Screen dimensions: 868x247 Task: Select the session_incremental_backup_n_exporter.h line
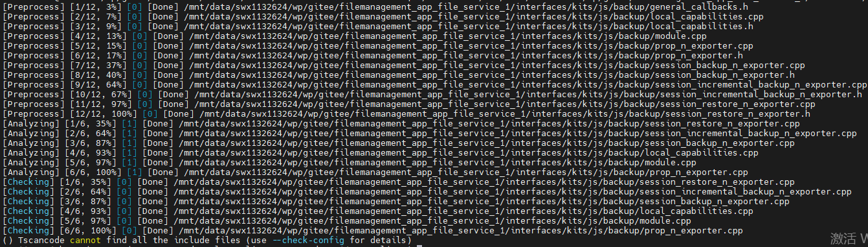(x=432, y=94)
